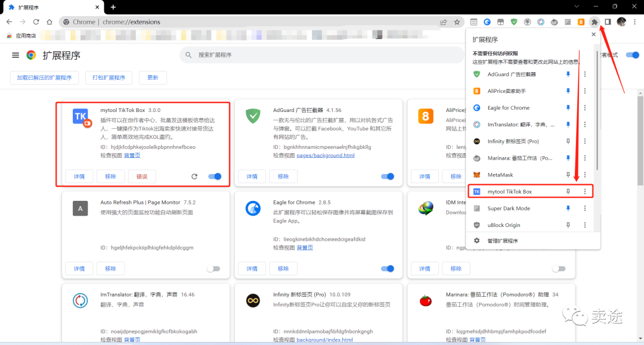The width and height of the screenshot is (644, 345).
Task: Click the extensions popup scrollbar
Action: pos(597,110)
